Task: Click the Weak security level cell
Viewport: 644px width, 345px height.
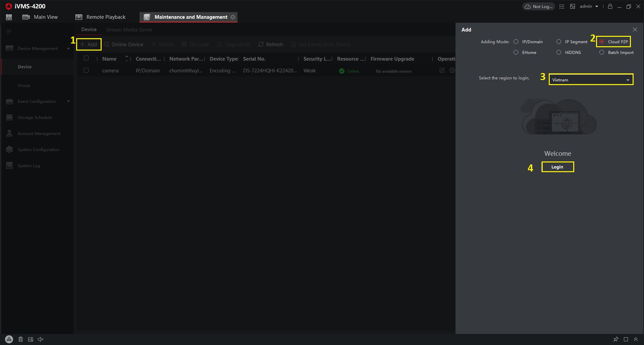Action: (x=310, y=71)
